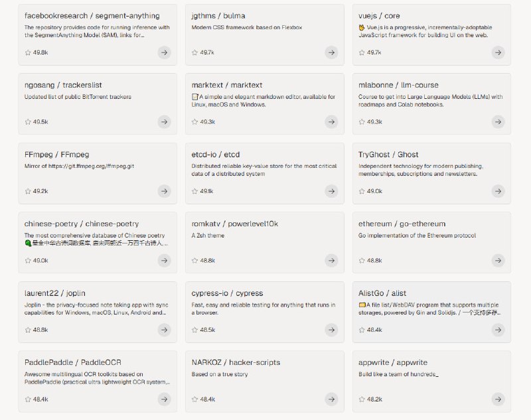Image resolution: width=531 pixels, height=420 pixels.
Task: Click star icon on FFmpeg / FFmpeg card
Action: (28, 191)
